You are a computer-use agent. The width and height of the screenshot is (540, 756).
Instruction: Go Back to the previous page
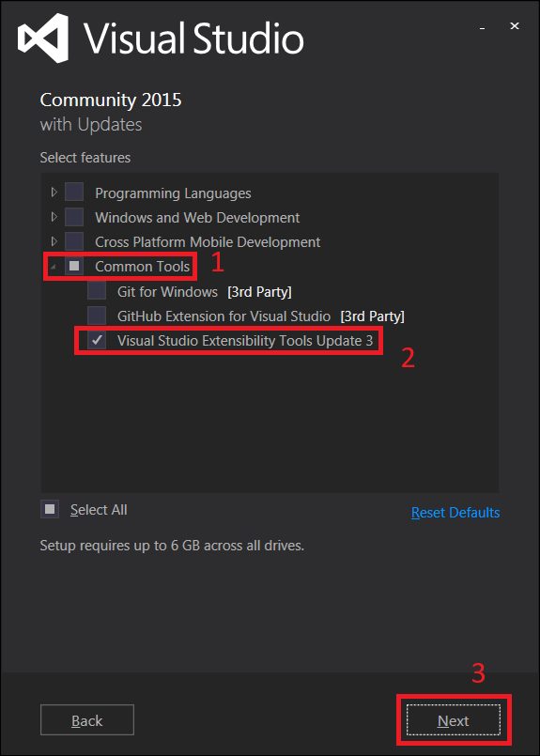pos(87,720)
